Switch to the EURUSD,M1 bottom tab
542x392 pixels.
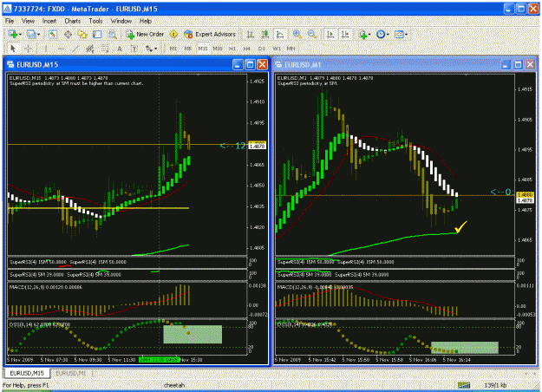pyautogui.click(x=71, y=373)
